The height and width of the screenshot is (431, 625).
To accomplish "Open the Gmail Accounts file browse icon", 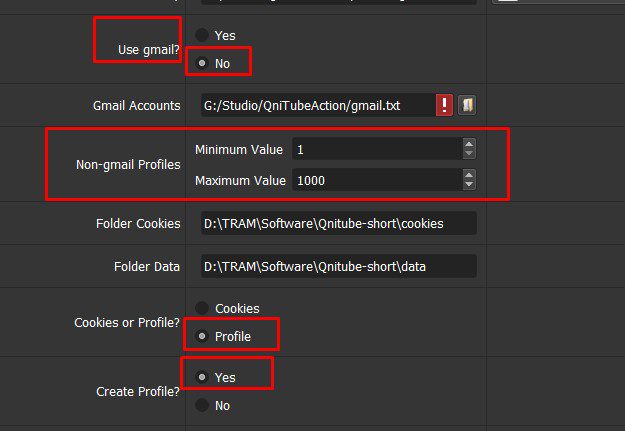I will tap(467, 105).
